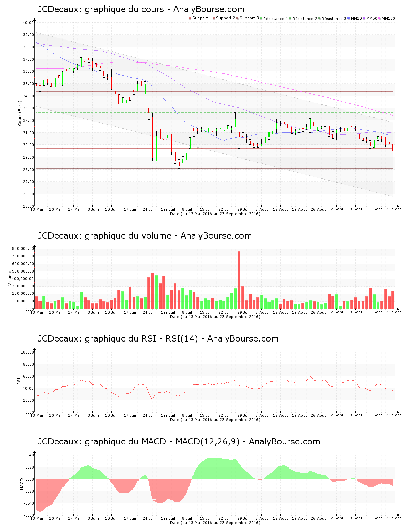Click the 25.00 value on price axis
Screen dimensions: 412x532
click(x=28, y=206)
